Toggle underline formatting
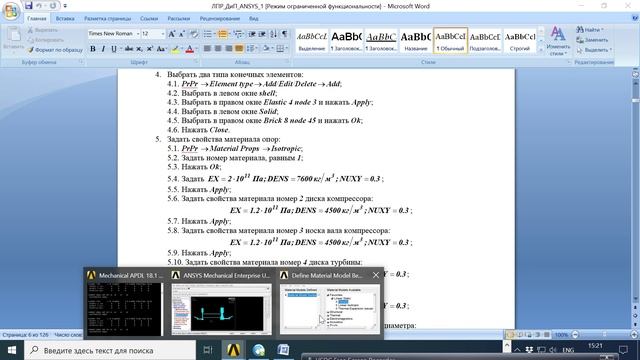Screen dimensions: 640x360 113,49
